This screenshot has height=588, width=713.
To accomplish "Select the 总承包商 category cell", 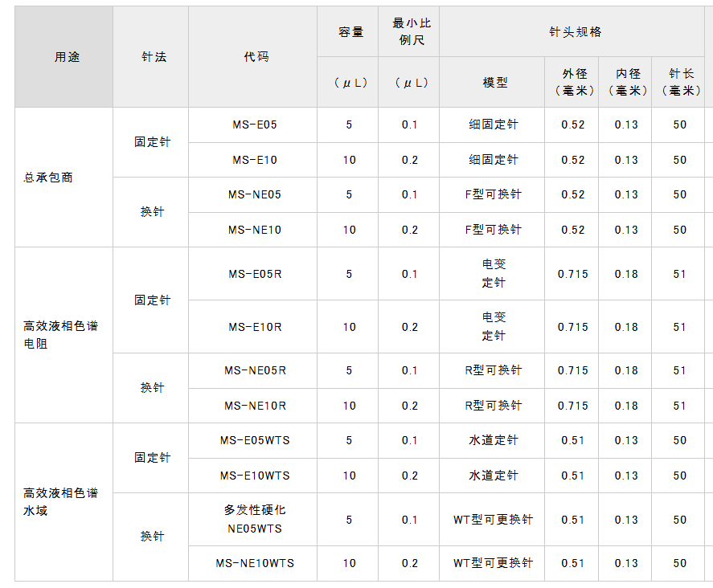I will pyautogui.click(x=48, y=178).
